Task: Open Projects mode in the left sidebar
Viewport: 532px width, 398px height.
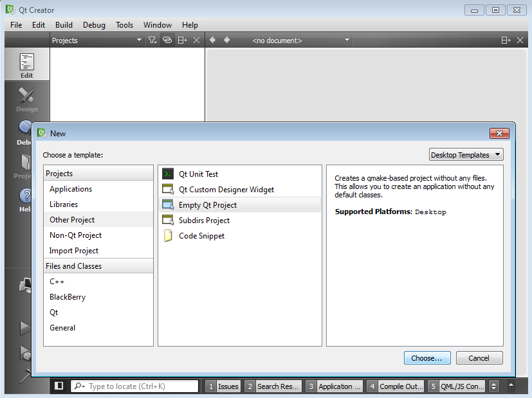Action: point(23,166)
